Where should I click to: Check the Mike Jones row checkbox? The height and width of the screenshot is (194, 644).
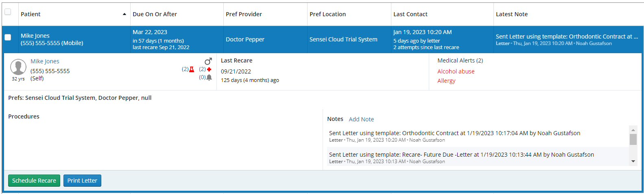point(8,37)
